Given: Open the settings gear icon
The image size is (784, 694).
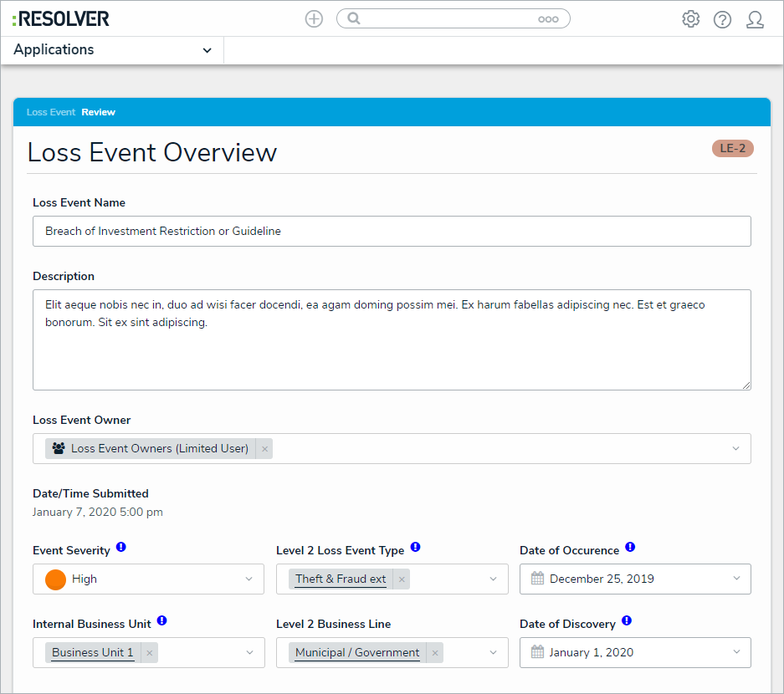Looking at the screenshot, I should click(x=690, y=19).
